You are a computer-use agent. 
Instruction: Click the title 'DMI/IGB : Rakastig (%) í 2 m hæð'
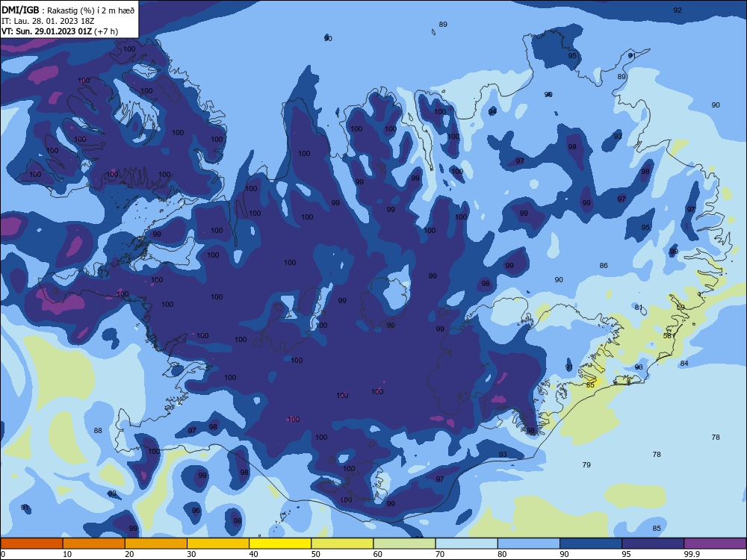pos(68,10)
